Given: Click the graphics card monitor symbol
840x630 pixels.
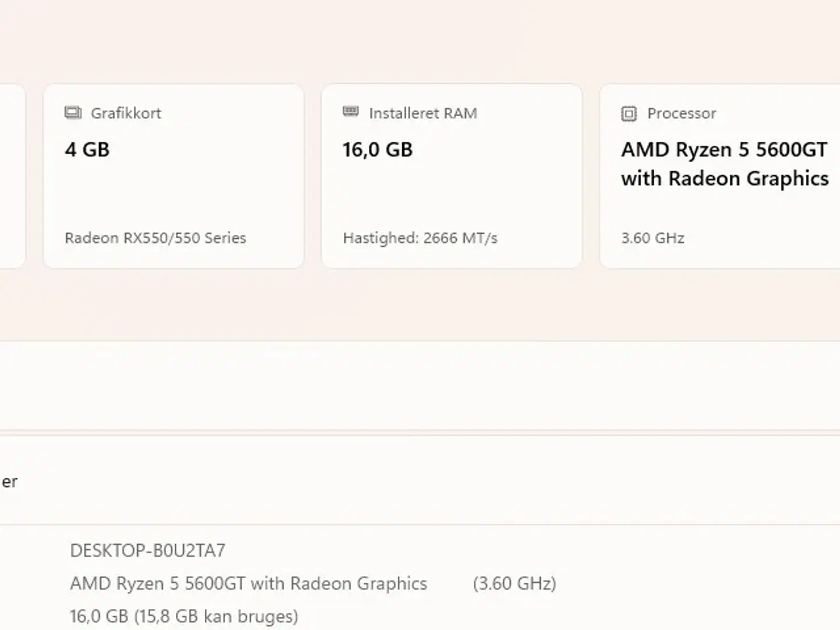Looking at the screenshot, I should (74, 112).
